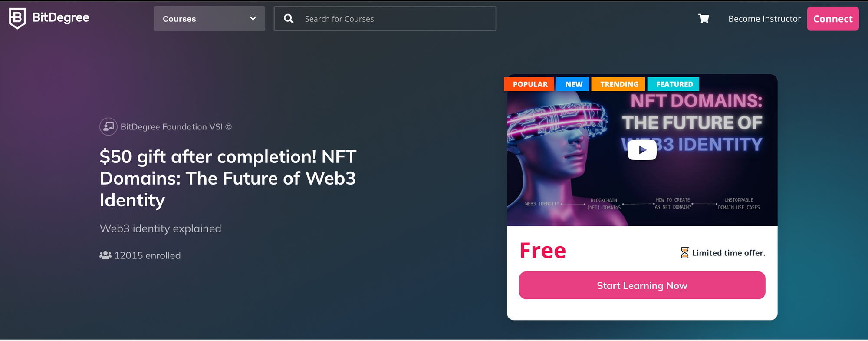Viewport: 868px width, 341px height.
Task: Click the BitDegree wordmark text
Action: (61, 18)
